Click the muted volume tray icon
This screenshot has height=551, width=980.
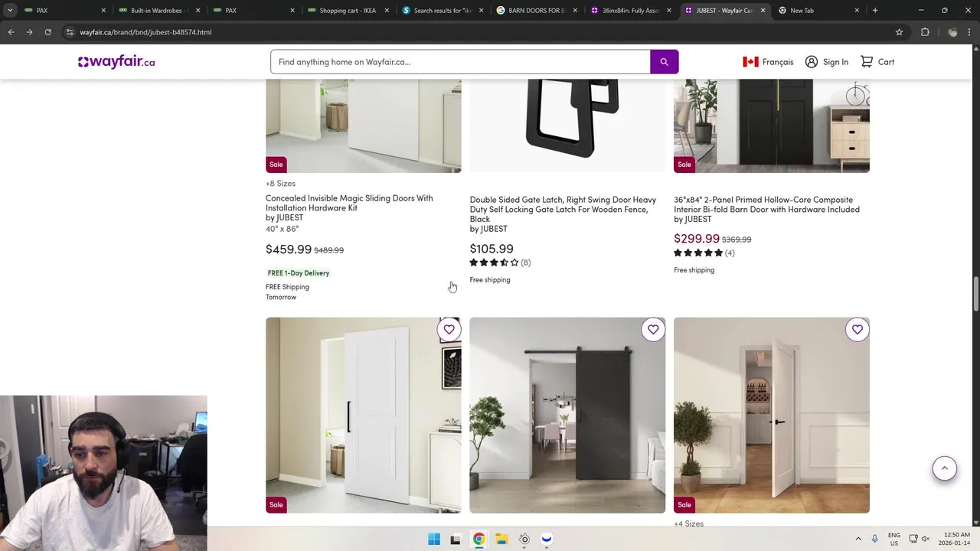tap(926, 539)
